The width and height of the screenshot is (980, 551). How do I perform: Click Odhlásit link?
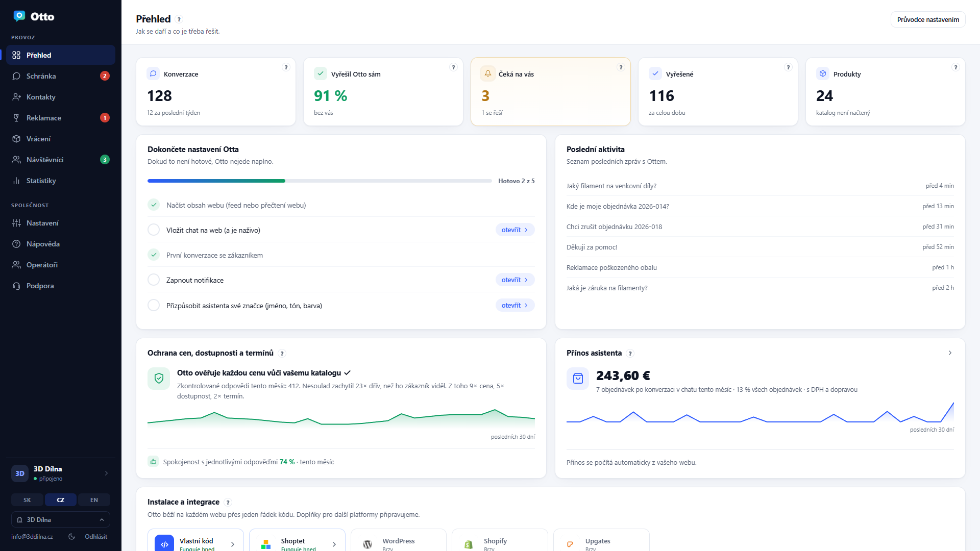pos(96,536)
